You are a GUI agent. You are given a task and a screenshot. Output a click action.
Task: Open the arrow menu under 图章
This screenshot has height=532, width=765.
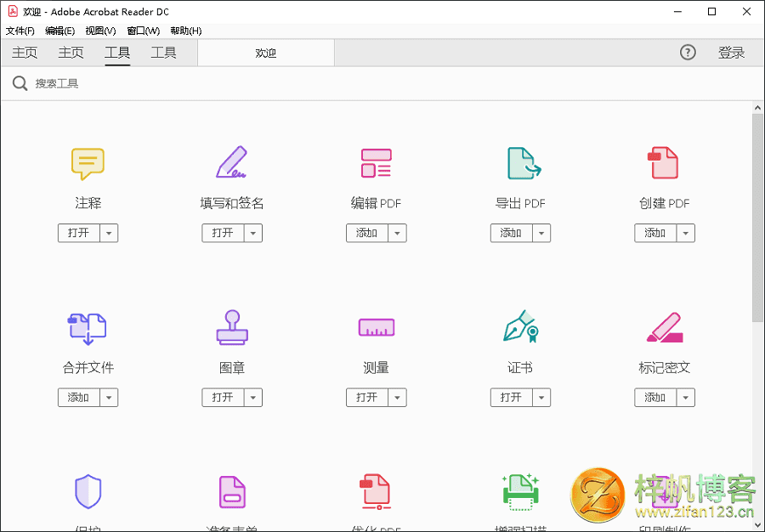253,398
